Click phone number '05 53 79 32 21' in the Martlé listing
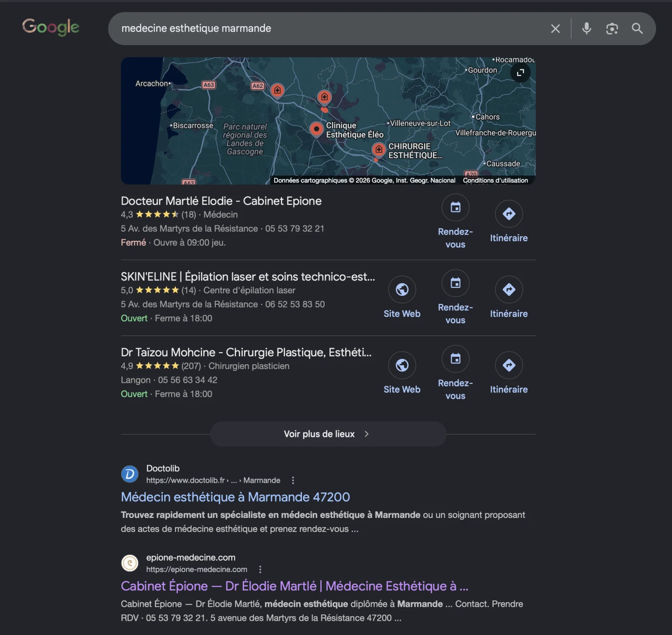 click(294, 229)
